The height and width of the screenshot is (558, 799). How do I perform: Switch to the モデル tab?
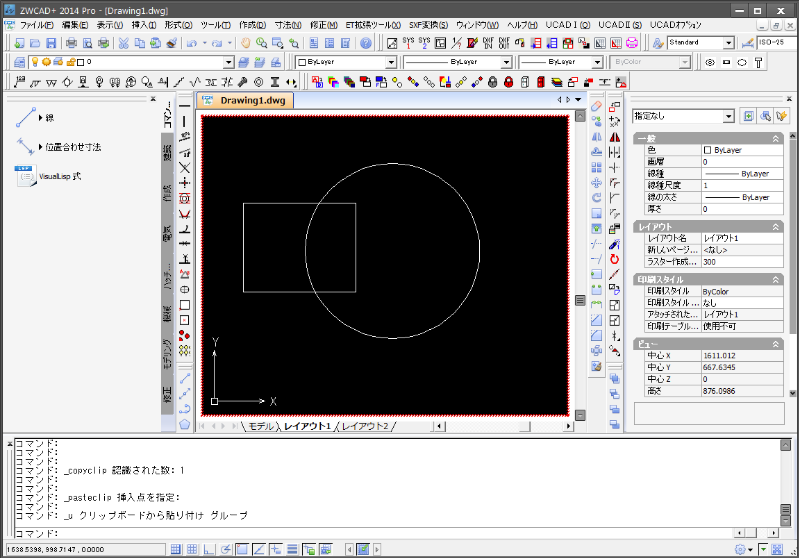coord(261,426)
